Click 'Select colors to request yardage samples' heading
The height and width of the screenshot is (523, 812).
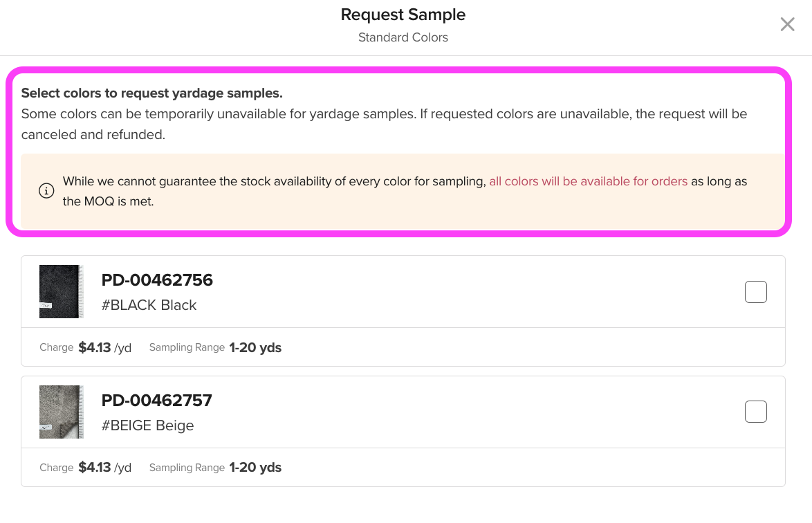[151, 93]
